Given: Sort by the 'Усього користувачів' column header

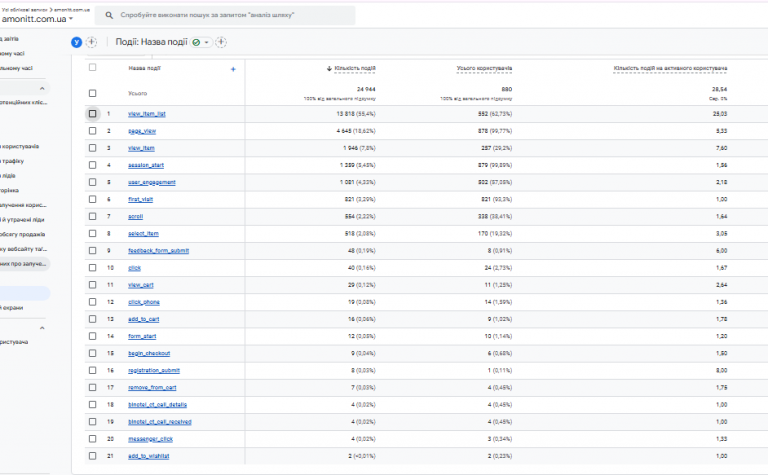Looking at the screenshot, I should click(x=484, y=69).
